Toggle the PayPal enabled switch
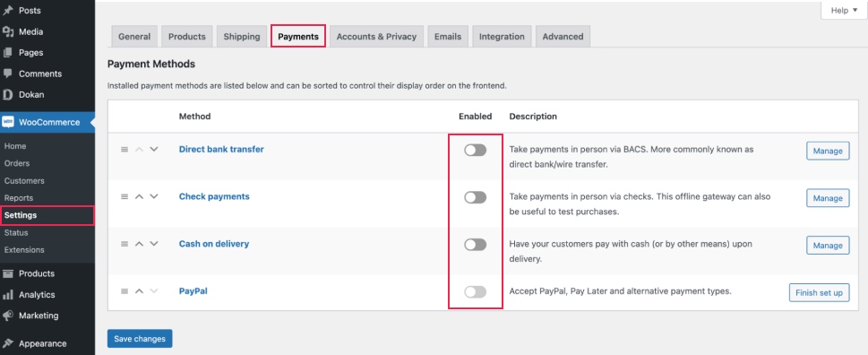Viewport: 868px width, 355px height. (475, 292)
